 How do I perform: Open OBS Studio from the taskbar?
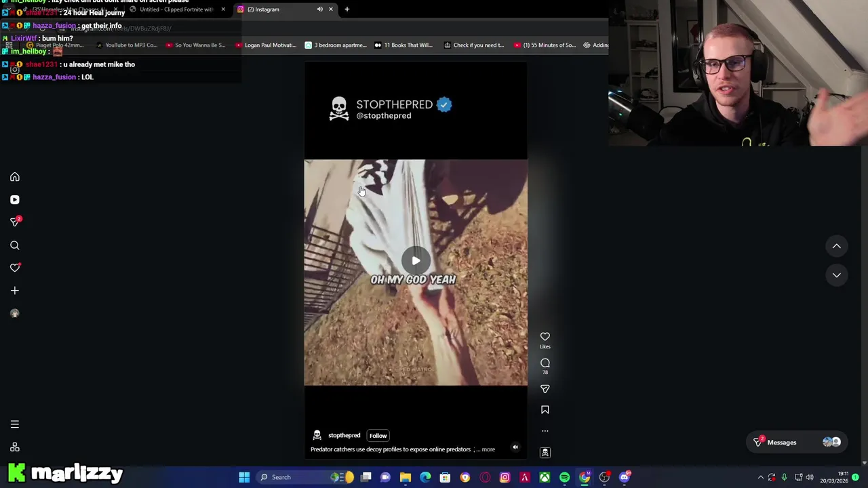click(x=604, y=477)
